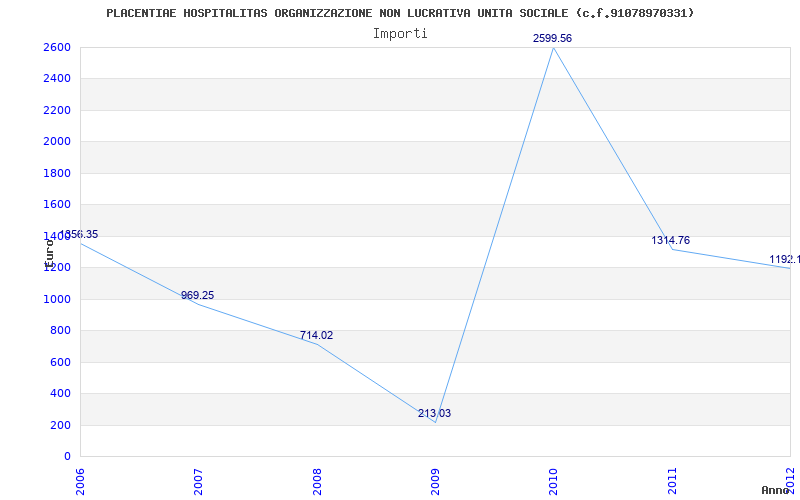Viewport: 800px width, 500px height.
Task: Click the 2000 y-axis value
Action: (57, 141)
